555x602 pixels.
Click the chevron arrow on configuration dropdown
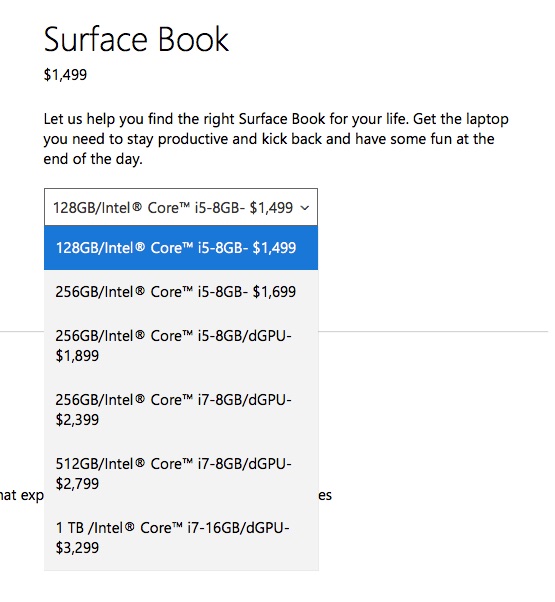click(305, 208)
